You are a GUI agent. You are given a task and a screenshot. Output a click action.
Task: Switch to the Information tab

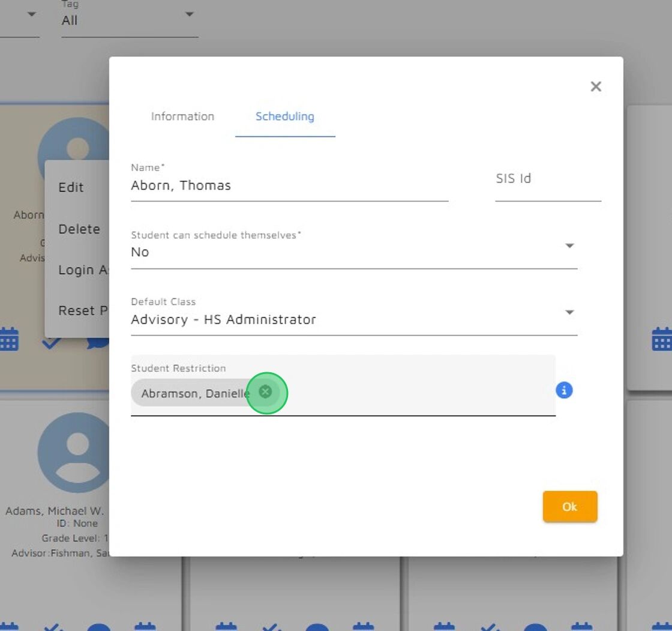(x=182, y=116)
